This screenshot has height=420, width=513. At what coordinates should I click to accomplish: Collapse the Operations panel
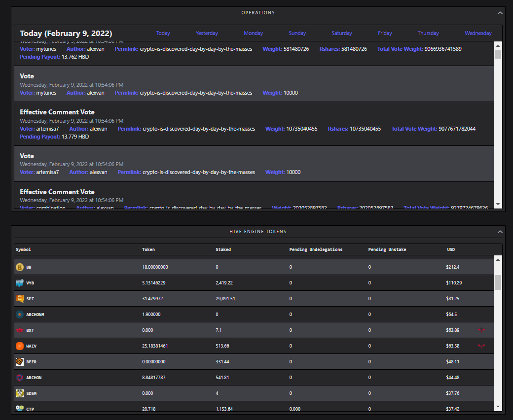coord(500,13)
